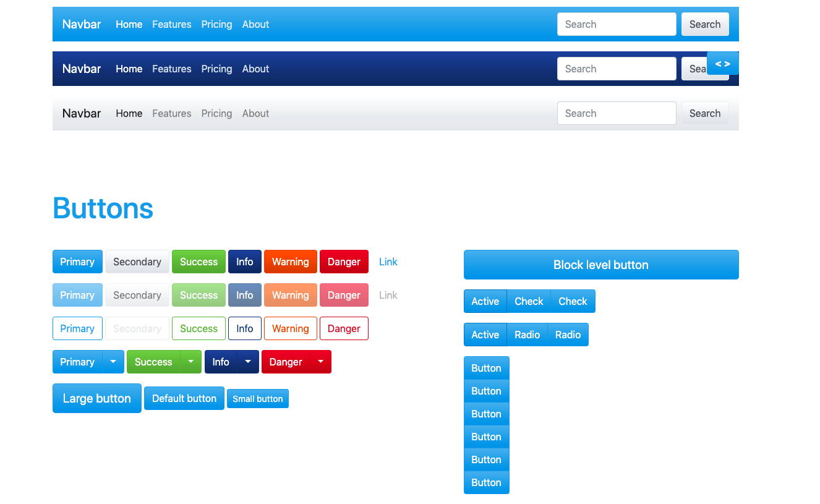Click the Navbar brand in light gray navbar
Viewport: 820px width, 504px height.
[x=82, y=113]
